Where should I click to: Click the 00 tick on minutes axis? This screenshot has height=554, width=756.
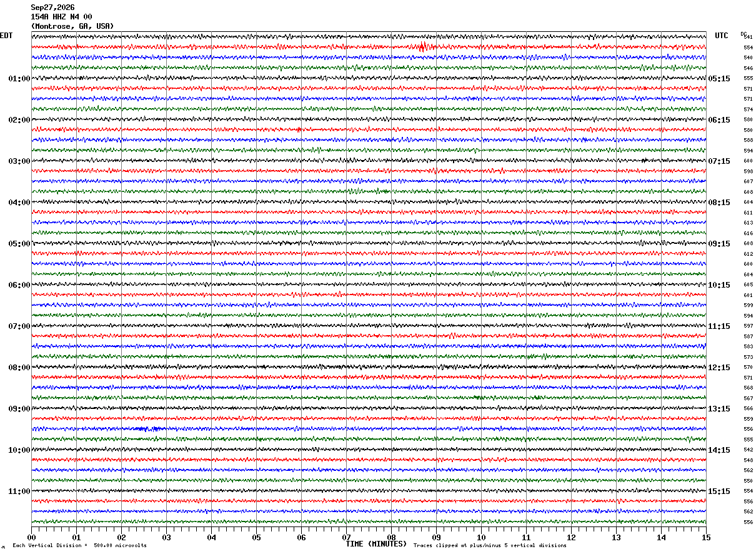[x=31, y=537]
